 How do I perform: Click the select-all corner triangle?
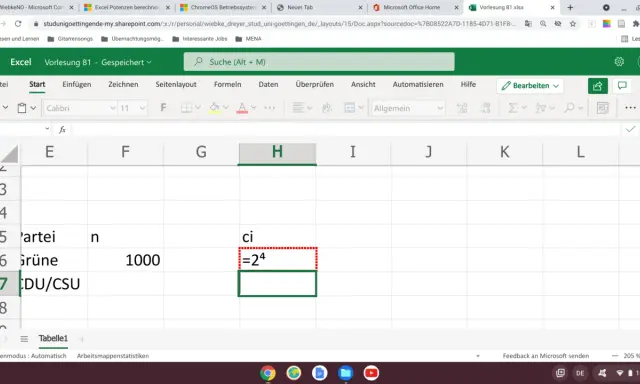9,154
